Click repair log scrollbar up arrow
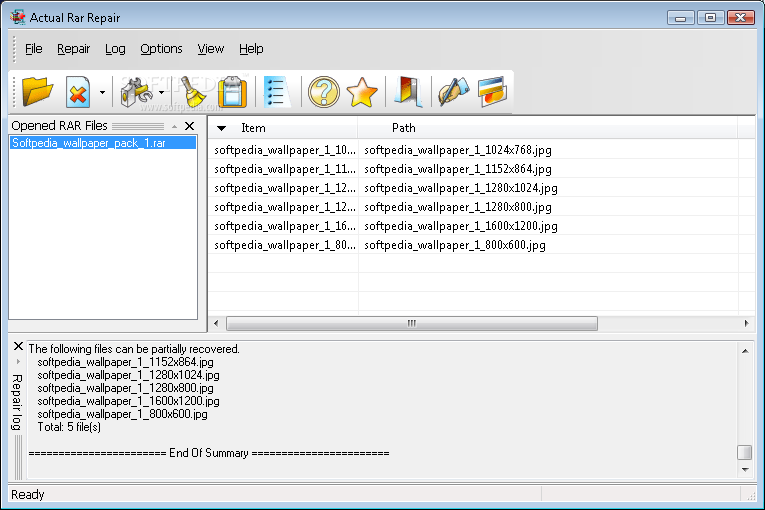This screenshot has width=765, height=510. point(745,351)
